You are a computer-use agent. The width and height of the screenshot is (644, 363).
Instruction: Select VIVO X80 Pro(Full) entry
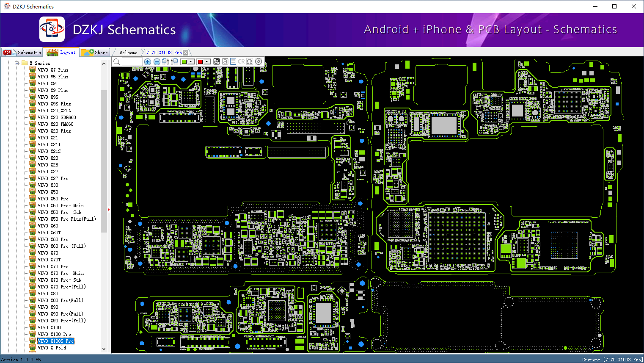(x=61, y=300)
